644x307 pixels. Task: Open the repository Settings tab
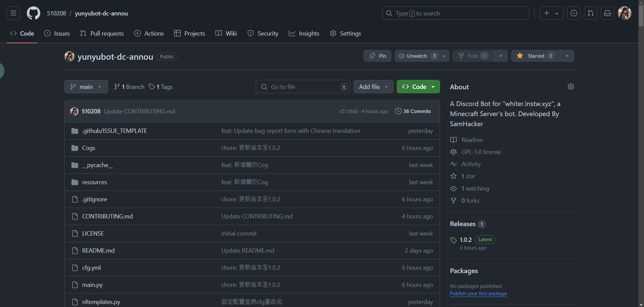coord(345,34)
